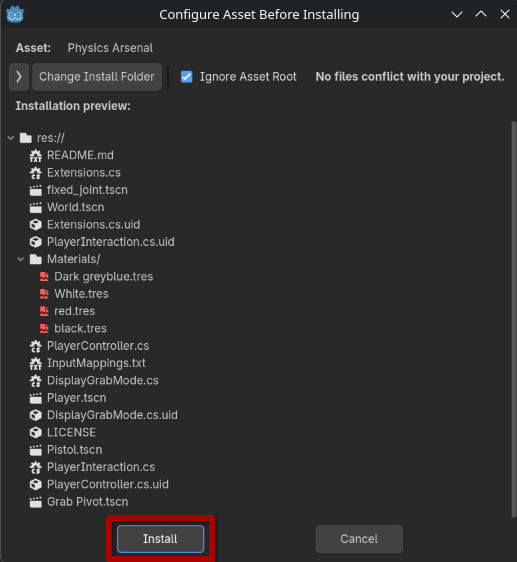Viewport: 517px width, 562px height.
Task: Click the Materials folder icon
Action: coord(35,259)
